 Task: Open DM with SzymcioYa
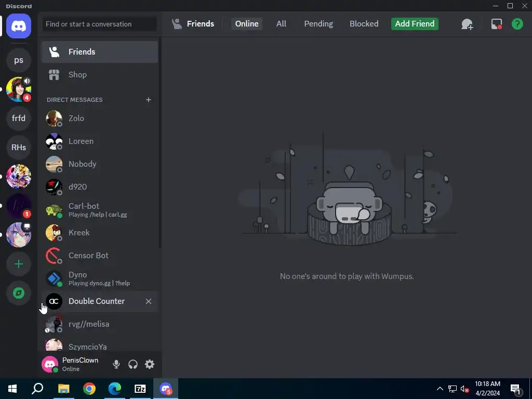tap(100, 345)
